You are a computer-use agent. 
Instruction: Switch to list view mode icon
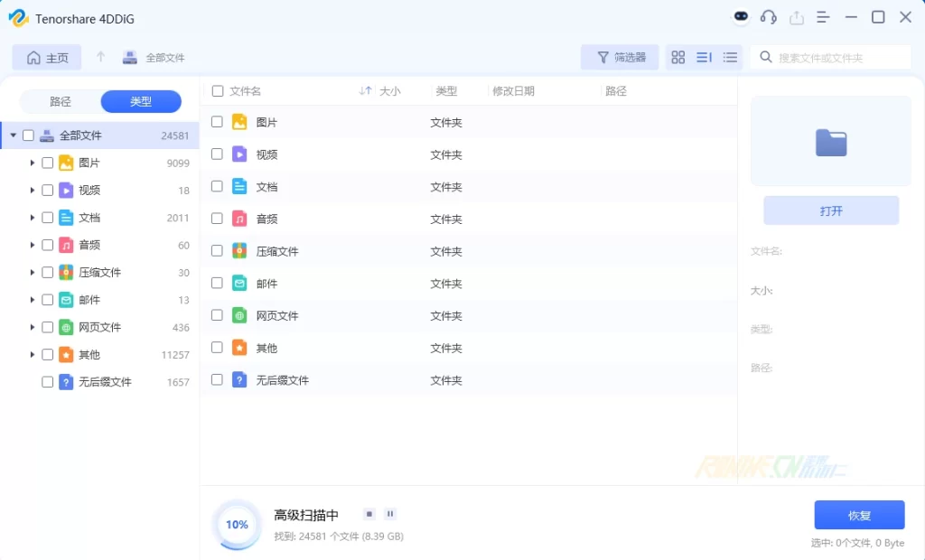point(730,58)
